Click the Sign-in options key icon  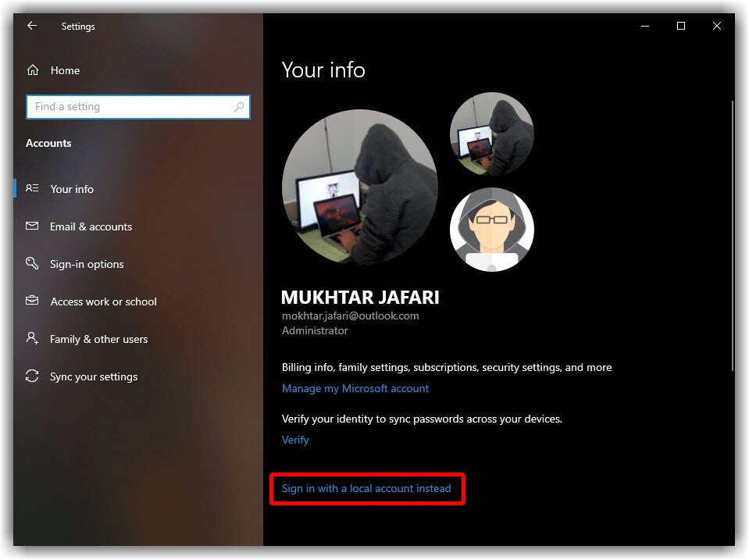tap(32, 263)
